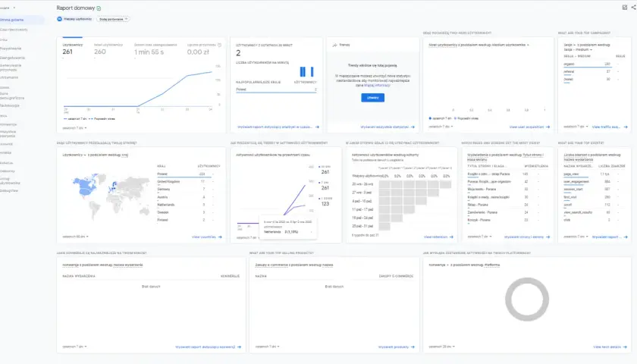
Task: Click the organic row in sessions medium table
Action: [x=595, y=64]
